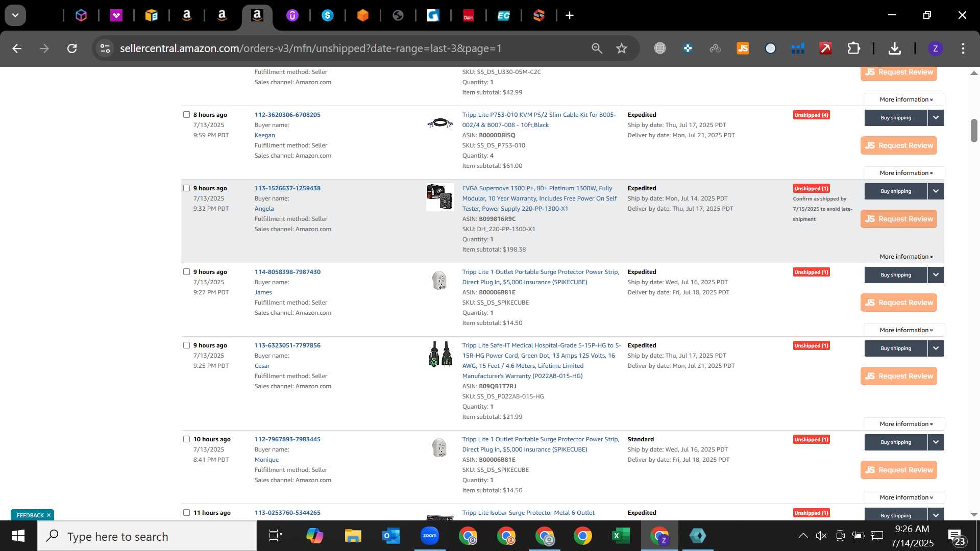Click the page vertical scrollbar thumb
The image size is (980, 551).
974,131
